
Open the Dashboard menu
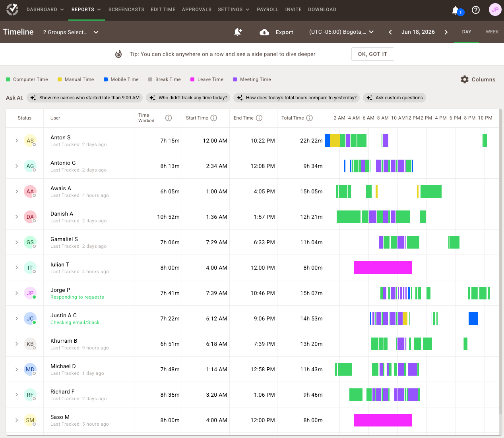(45, 10)
